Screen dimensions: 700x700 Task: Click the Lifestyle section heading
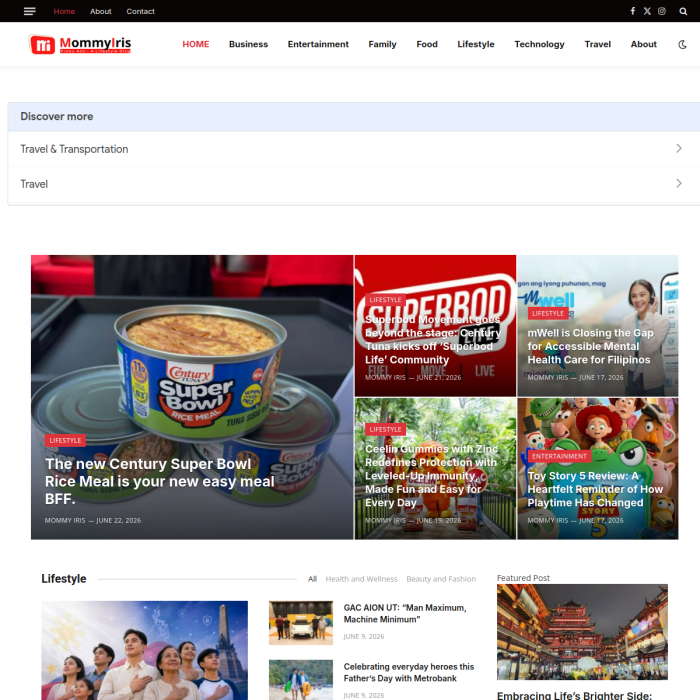click(x=64, y=579)
